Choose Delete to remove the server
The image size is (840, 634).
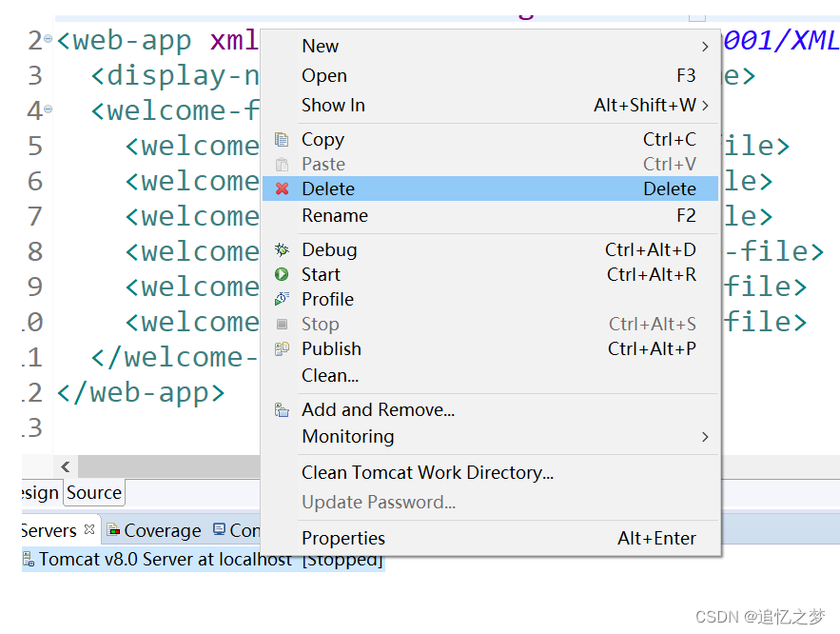tap(490, 188)
